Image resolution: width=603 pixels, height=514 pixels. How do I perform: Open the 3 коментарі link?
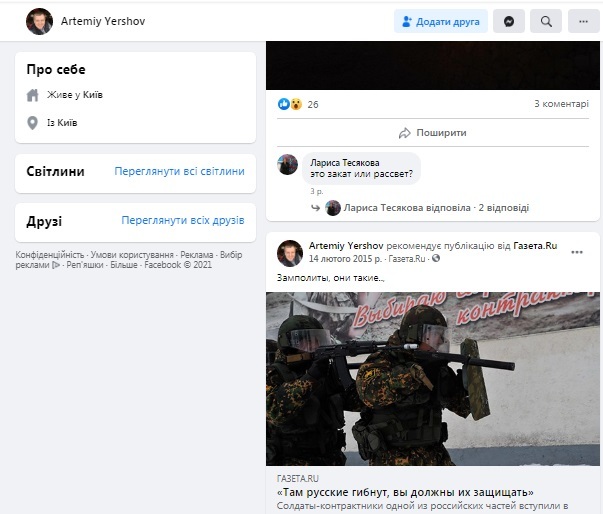[x=561, y=104]
